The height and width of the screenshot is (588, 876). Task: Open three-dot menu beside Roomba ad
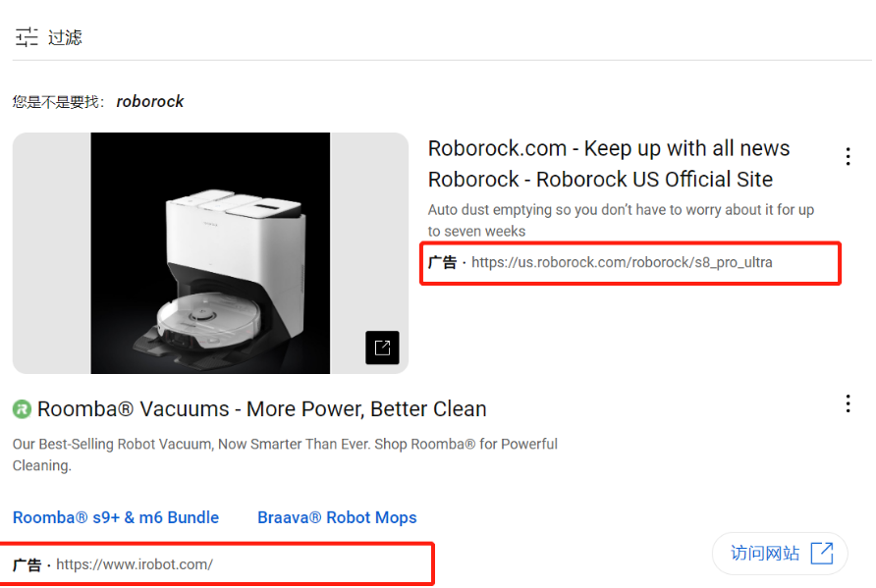[849, 403]
